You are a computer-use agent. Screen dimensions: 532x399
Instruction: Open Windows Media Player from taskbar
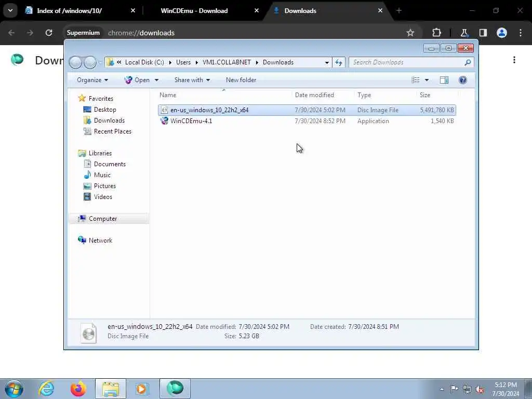[x=142, y=389]
